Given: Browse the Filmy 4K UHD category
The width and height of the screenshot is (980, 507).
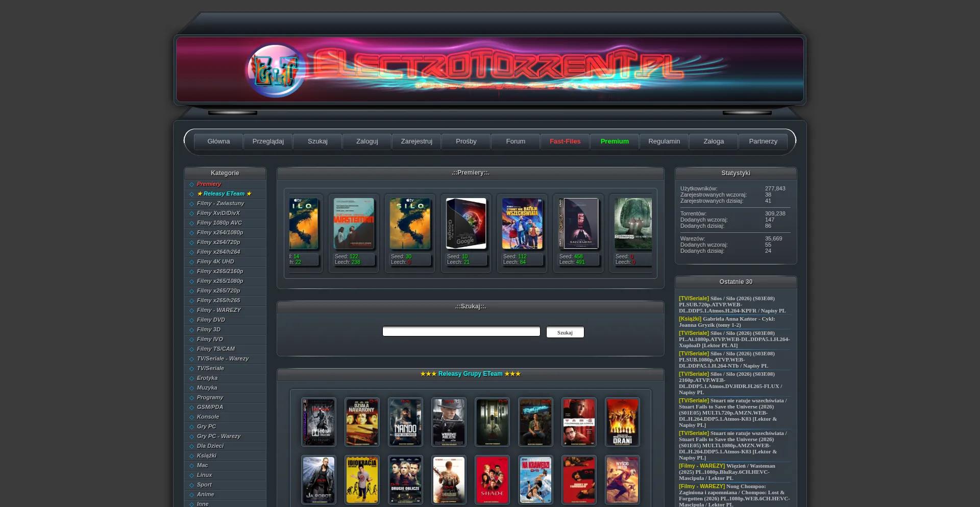Looking at the screenshot, I should point(215,262).
